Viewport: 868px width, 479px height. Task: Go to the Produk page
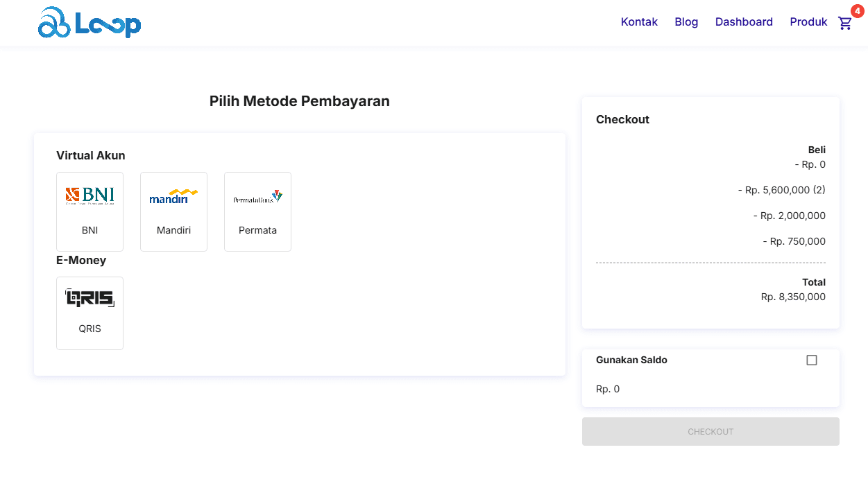[x=808, y=21]
